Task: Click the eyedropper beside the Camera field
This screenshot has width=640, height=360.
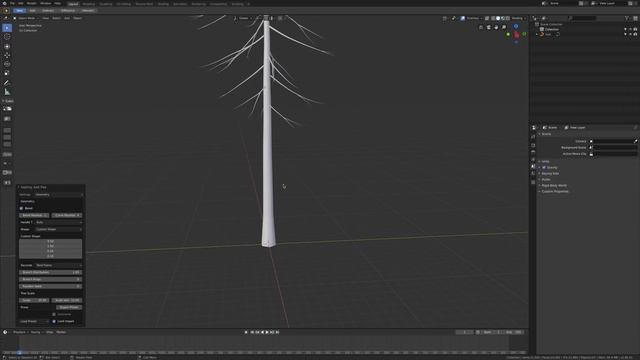Action: [x=636, y=141]
